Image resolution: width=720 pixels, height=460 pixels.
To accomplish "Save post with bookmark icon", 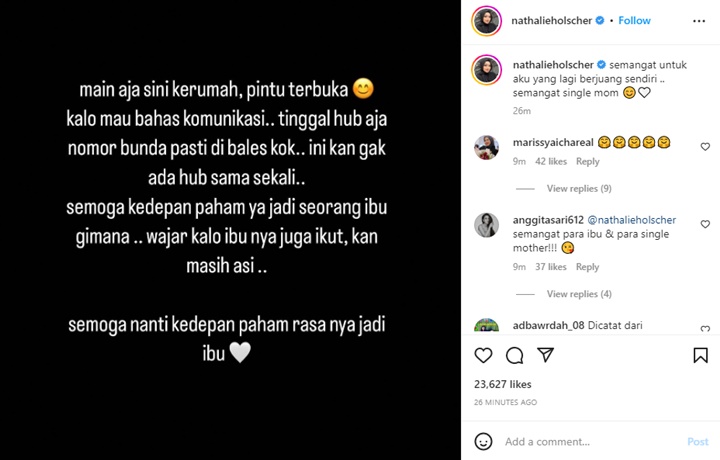I will click(700, 355).
